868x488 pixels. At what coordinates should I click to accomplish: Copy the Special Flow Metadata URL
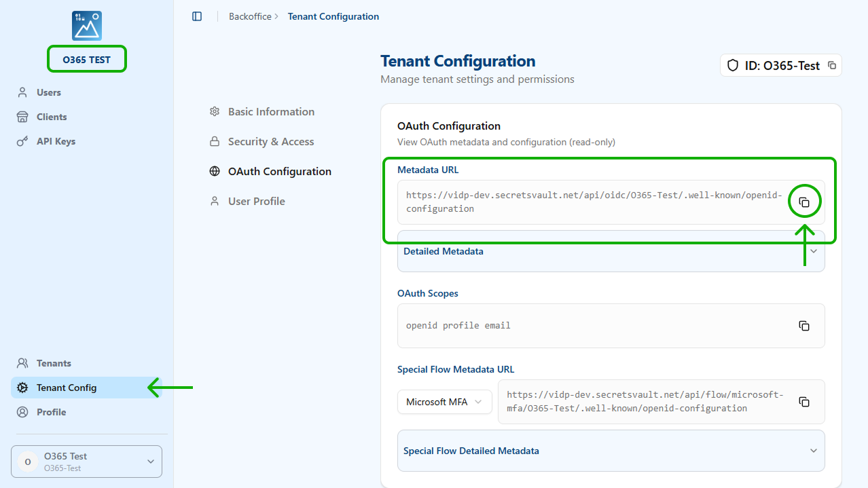pyautogui.click(x=804, y=402)
